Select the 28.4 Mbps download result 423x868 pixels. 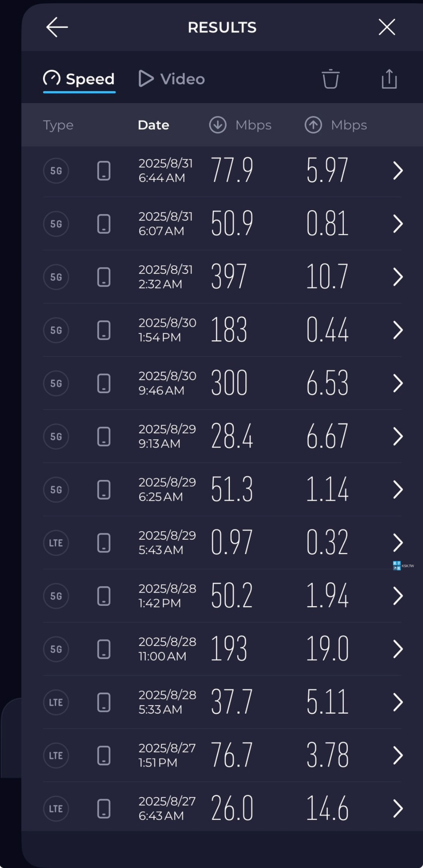232,437
